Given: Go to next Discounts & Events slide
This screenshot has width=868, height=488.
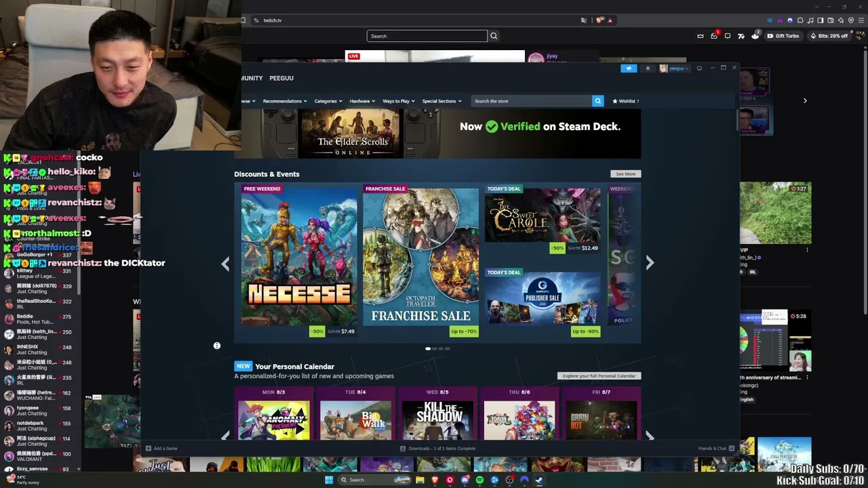Looking at the screenshot, I should [650, 262].
